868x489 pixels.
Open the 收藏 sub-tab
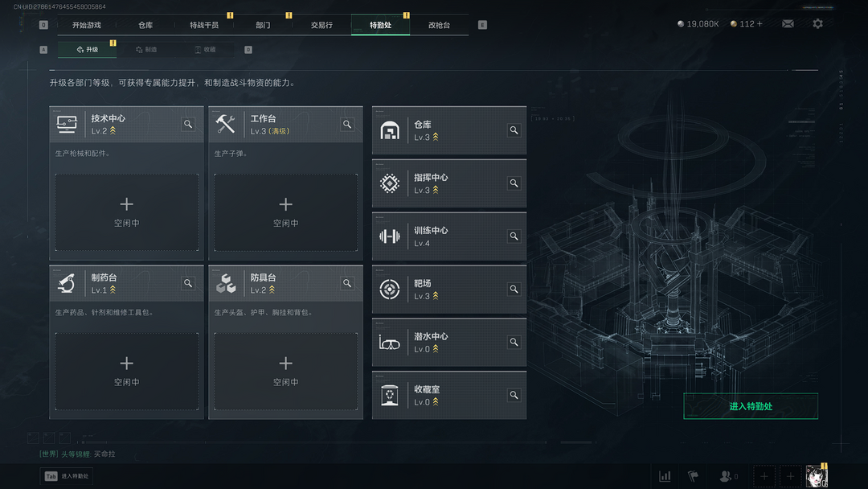click(206, 50)
